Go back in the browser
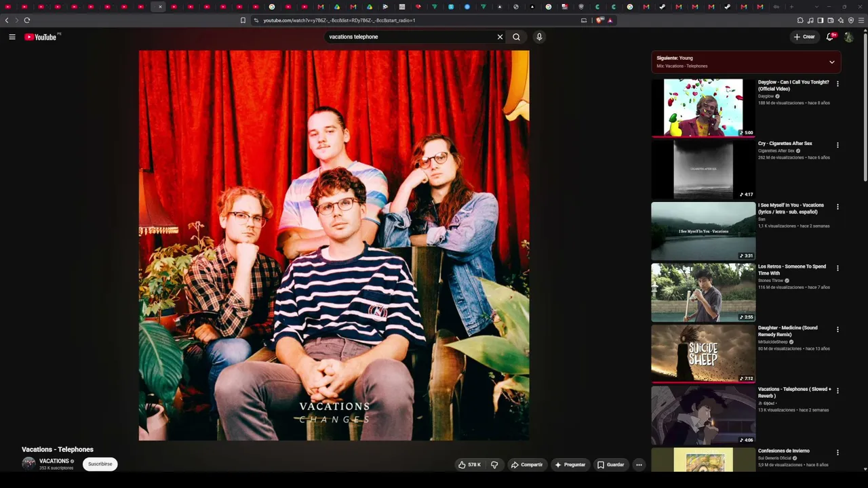This screenshot has width=868, height=488. pyautogui.click(x=7, y=20)
